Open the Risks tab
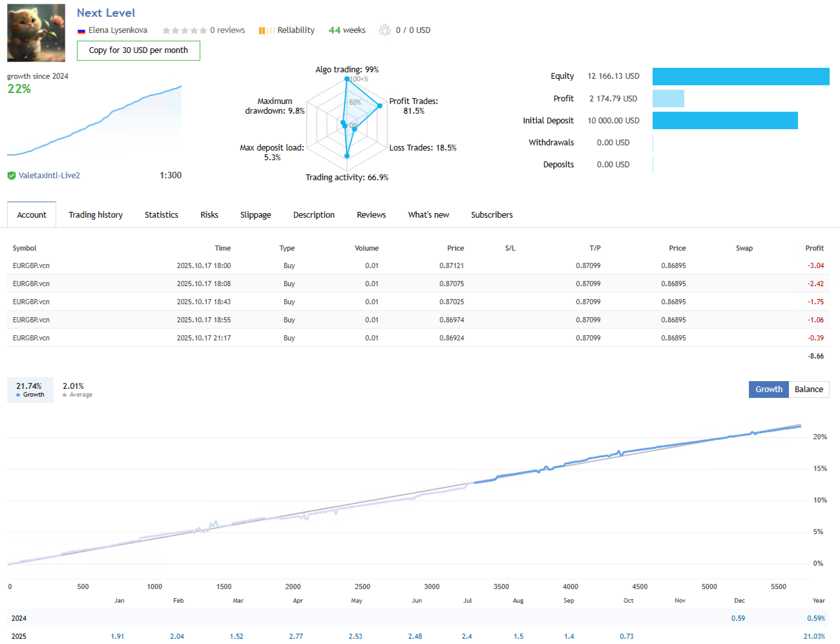This screenshot has width=840, height=644. 209,214
